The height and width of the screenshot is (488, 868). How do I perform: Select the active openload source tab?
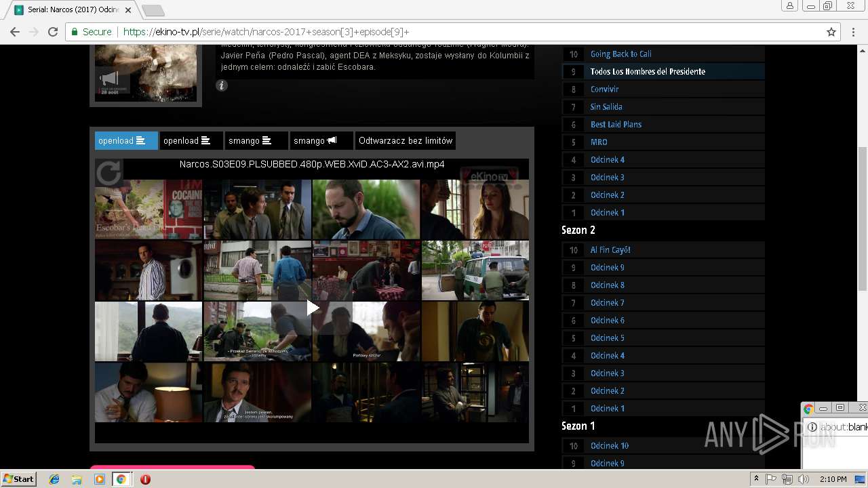(x=126, y=140)
